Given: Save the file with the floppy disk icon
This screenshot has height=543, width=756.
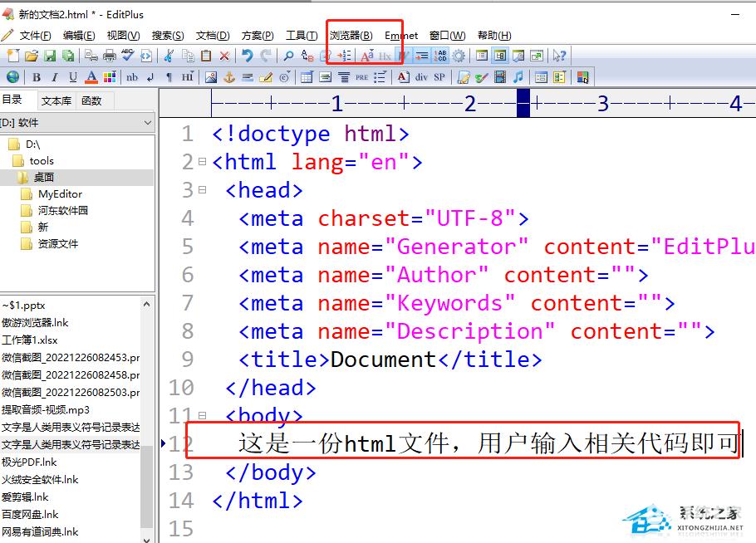Looking at the screenshot, I should click(50, 56).
